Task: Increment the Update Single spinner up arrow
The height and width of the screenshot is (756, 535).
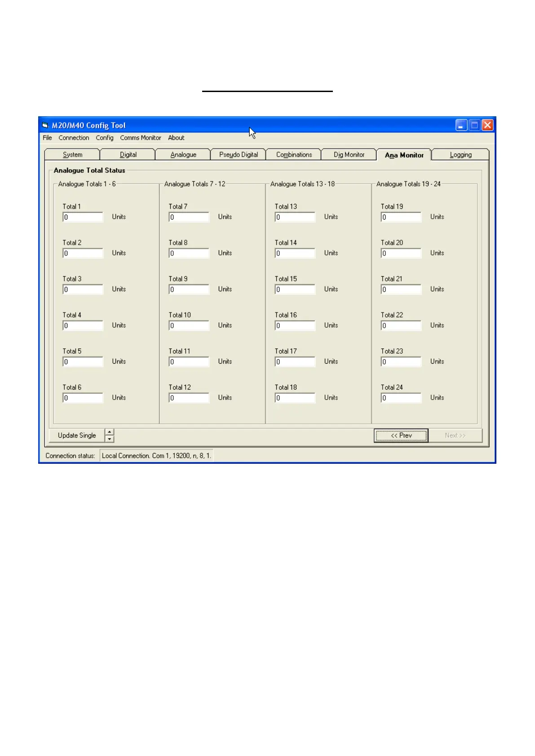Action: click(110, 432)
